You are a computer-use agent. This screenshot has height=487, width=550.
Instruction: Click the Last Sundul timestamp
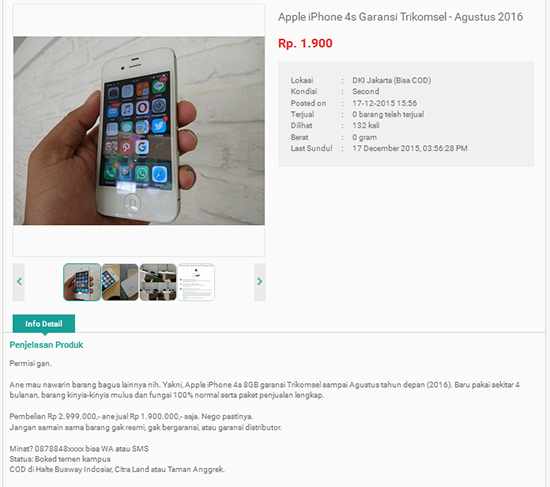pyautogui.click(x=410, y=148)
